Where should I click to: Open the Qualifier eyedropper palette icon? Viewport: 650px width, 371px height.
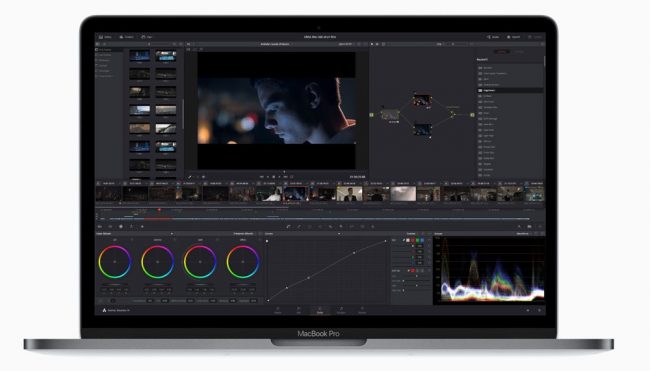pos(299,227)
